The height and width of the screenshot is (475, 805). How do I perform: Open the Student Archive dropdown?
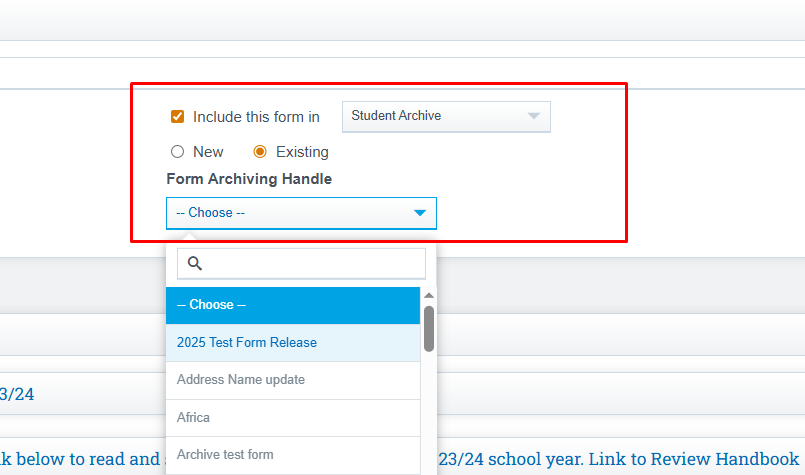click(x=445, y=116)
